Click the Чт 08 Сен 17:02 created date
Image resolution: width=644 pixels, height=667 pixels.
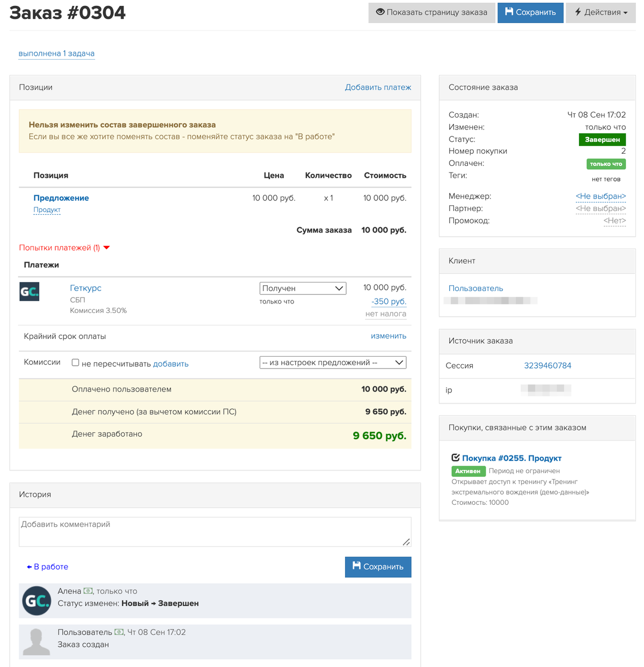click(596, 115)
